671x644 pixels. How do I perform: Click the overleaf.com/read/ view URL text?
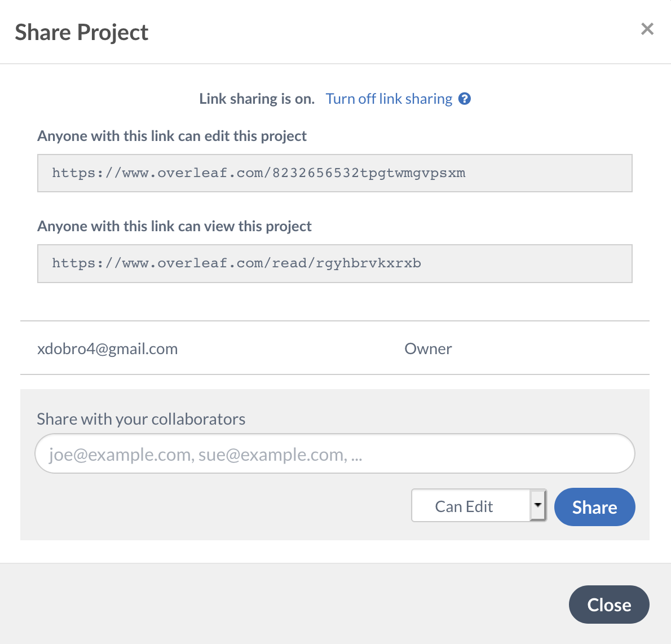coord(236,263)
